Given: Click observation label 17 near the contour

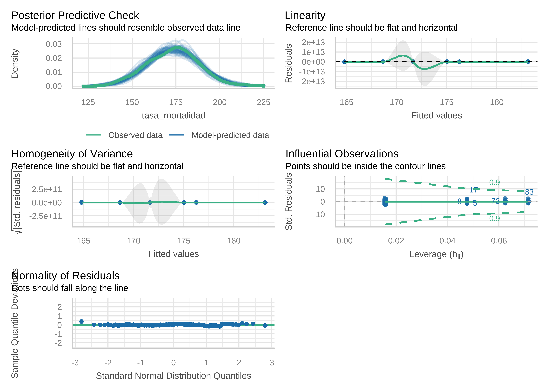Looking at the screenshot, I should pyautogui.click(x=473, y=190).
